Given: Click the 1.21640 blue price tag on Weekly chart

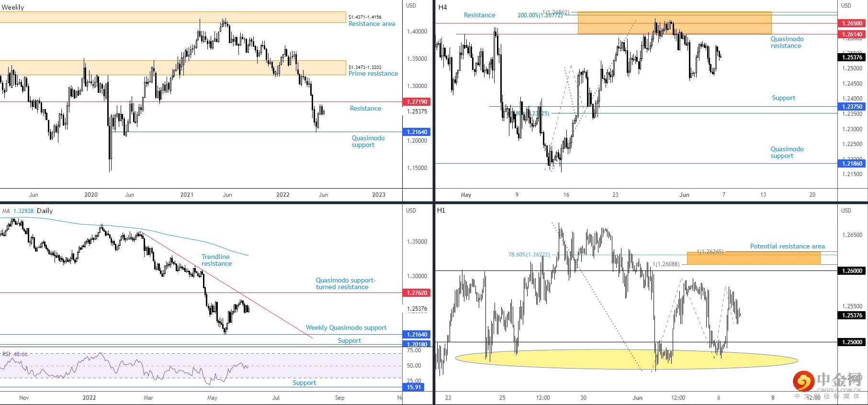Looking at the screenshot, I should (x=417, y=132).
